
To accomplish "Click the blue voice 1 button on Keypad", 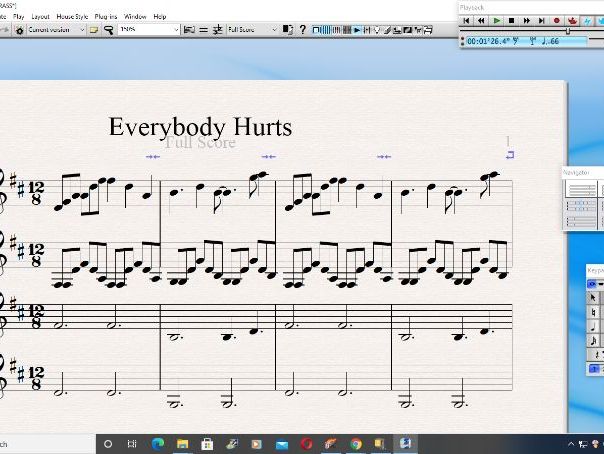I will coord(594,369).
